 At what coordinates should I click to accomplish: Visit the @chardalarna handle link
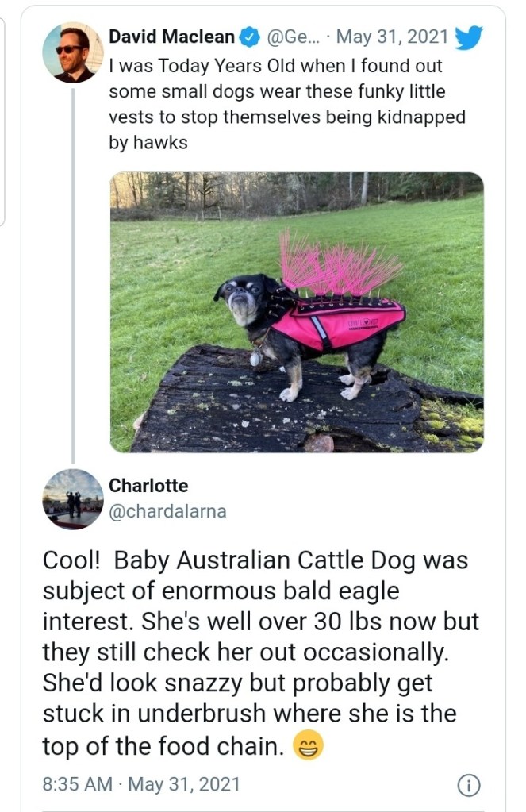167,511
